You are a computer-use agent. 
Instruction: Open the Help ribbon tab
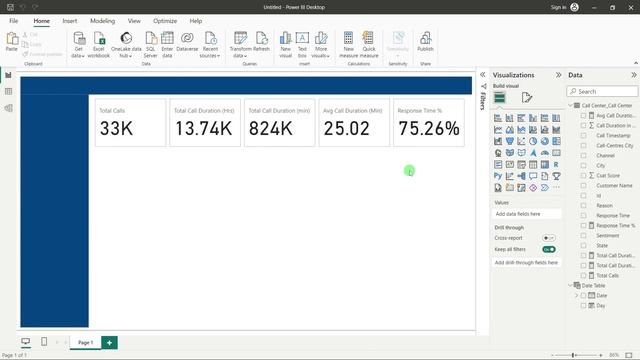(196, 21)
